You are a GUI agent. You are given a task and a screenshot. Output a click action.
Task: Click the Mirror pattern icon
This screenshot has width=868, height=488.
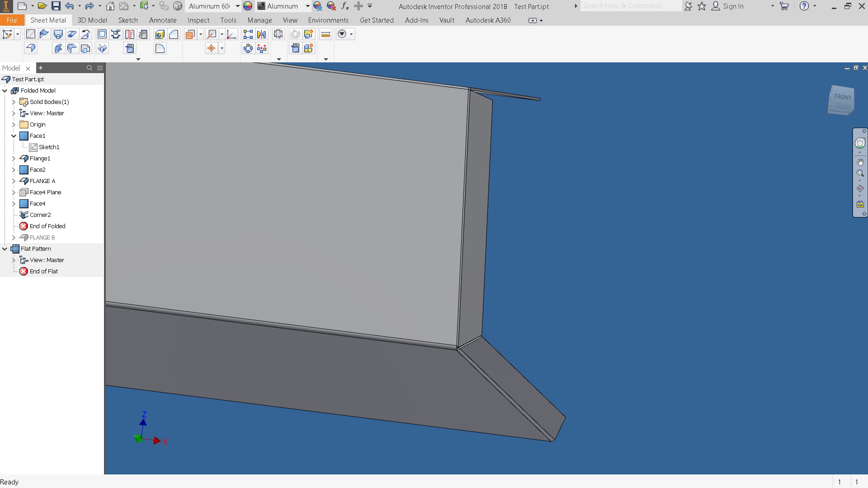[261, 34]
